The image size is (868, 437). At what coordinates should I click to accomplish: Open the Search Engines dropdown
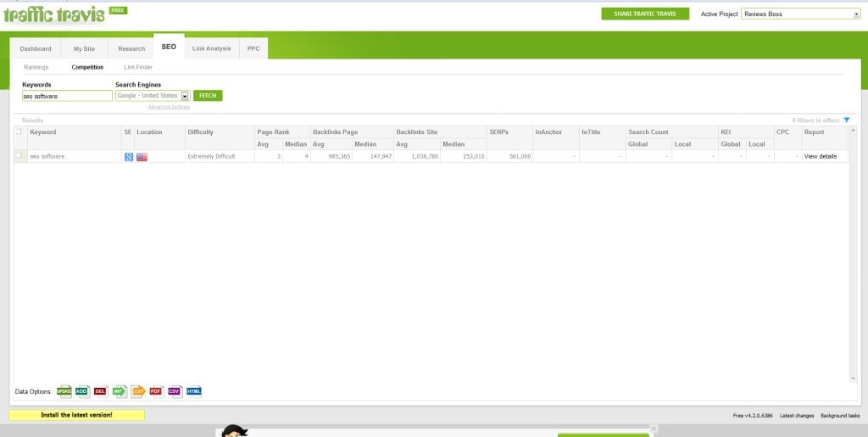186,96
